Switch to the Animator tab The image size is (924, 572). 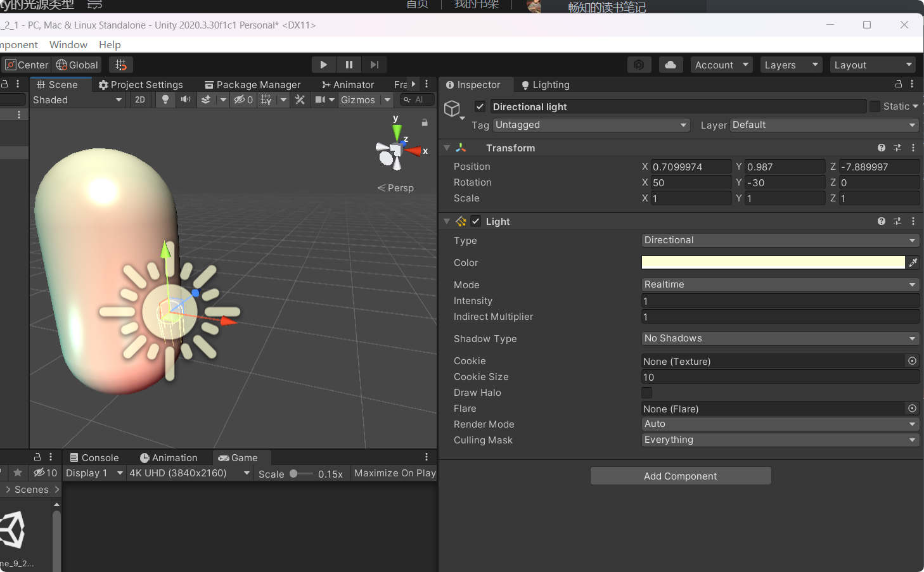[348, 84]
